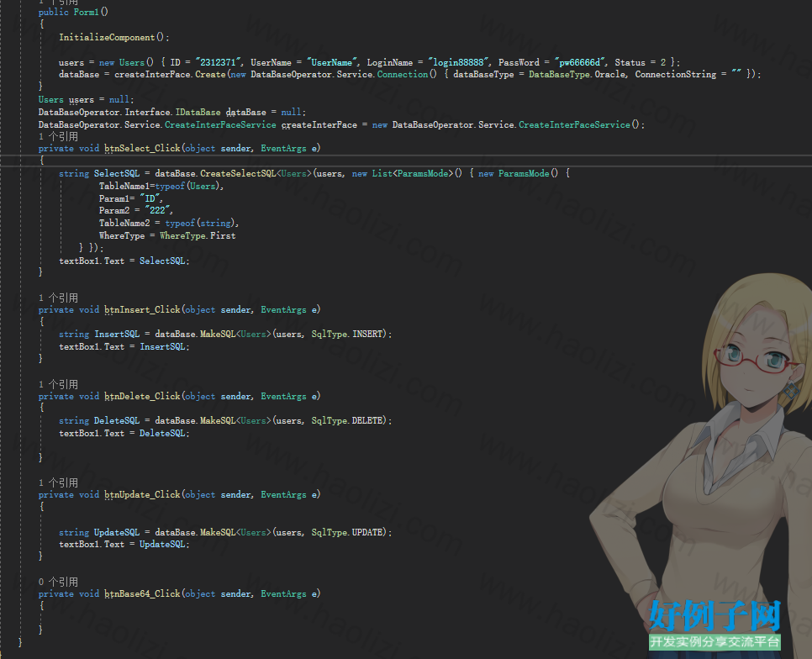Screen dimensions: 812x659
Task: Click the Param1 property name
Action: [x=114, y=198]
